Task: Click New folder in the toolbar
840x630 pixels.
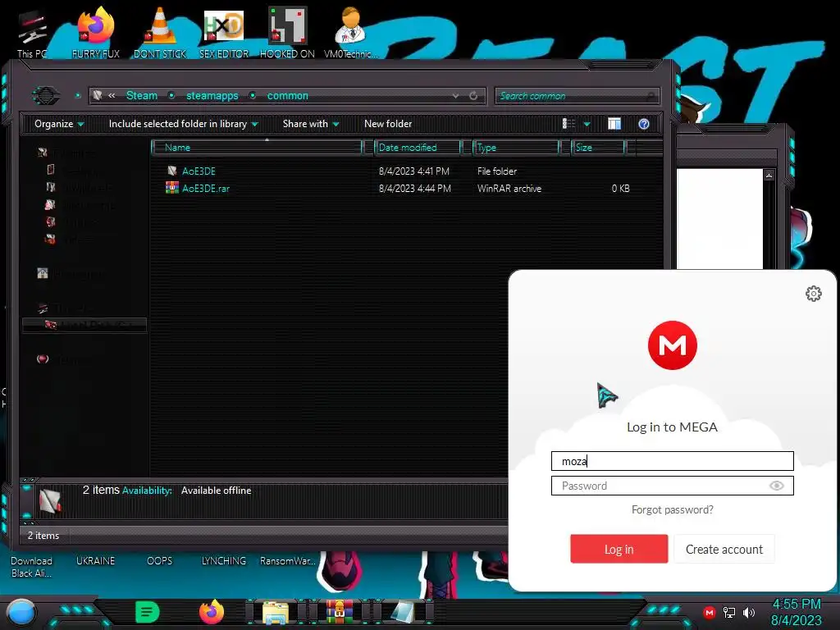Action: coord(388,125)
